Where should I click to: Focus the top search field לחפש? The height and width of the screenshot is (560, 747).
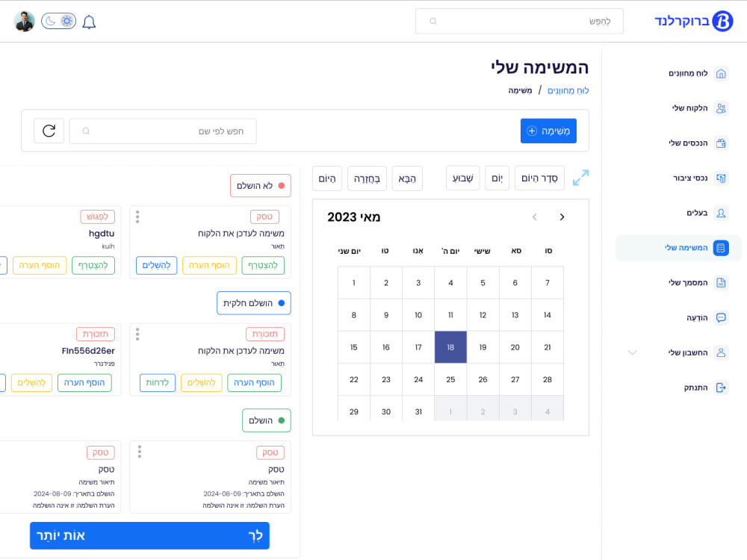519,21
